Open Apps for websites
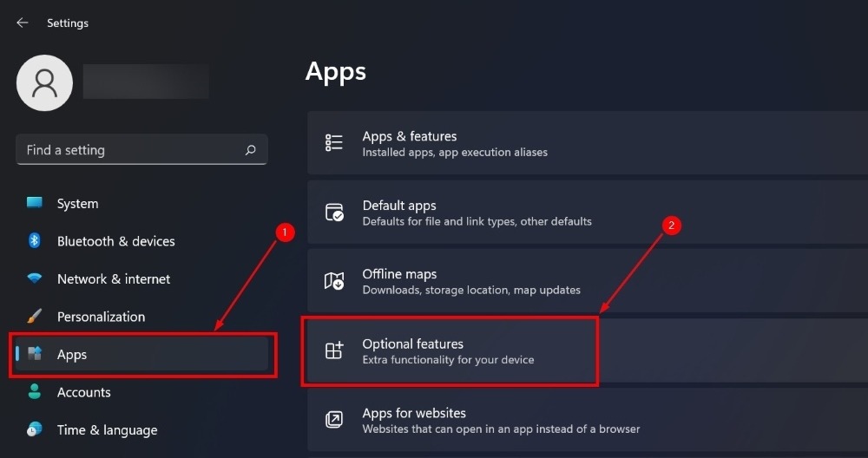 tap(588, 419)
